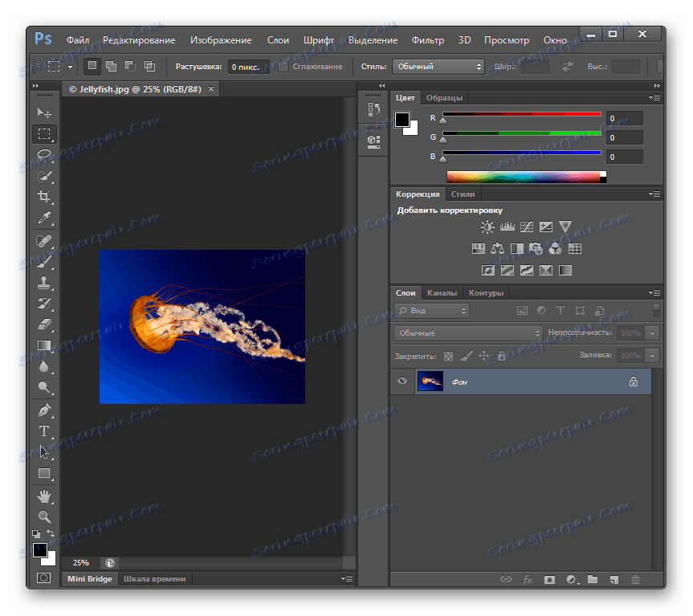This screenshot has width=693, height=616.
Task: Select the Eyedropper tool
Action: [x=44, y=218]
